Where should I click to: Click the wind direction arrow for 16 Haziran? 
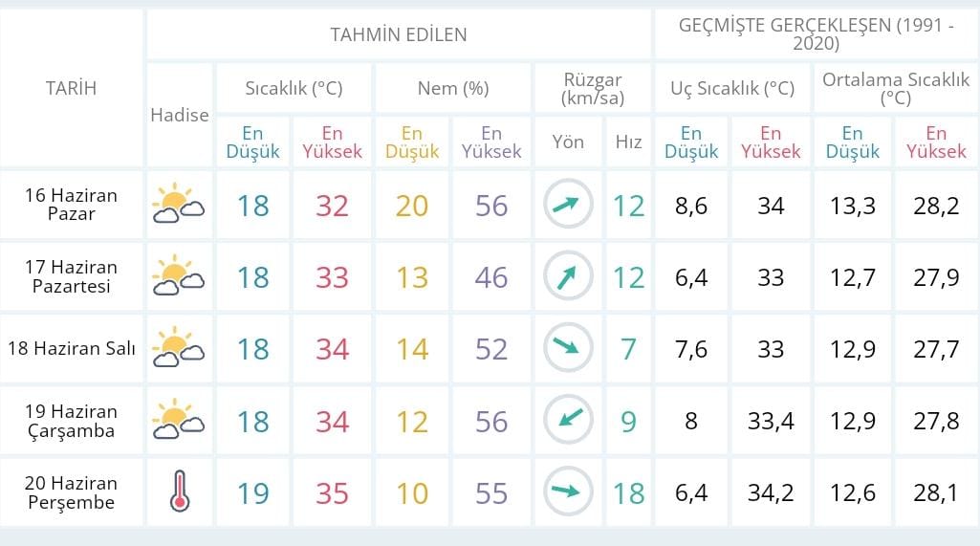tap(568, 204)
